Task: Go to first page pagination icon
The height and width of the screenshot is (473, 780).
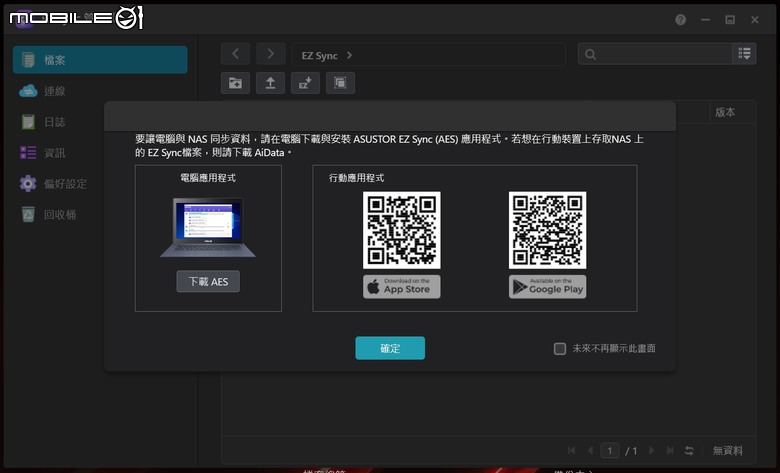Action: [x=572, y=450]
